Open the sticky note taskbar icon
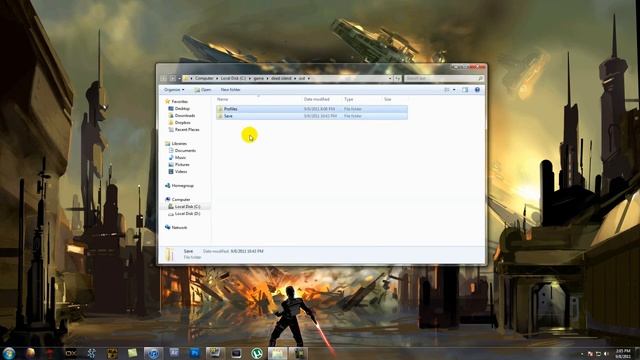 coord(132,353)
